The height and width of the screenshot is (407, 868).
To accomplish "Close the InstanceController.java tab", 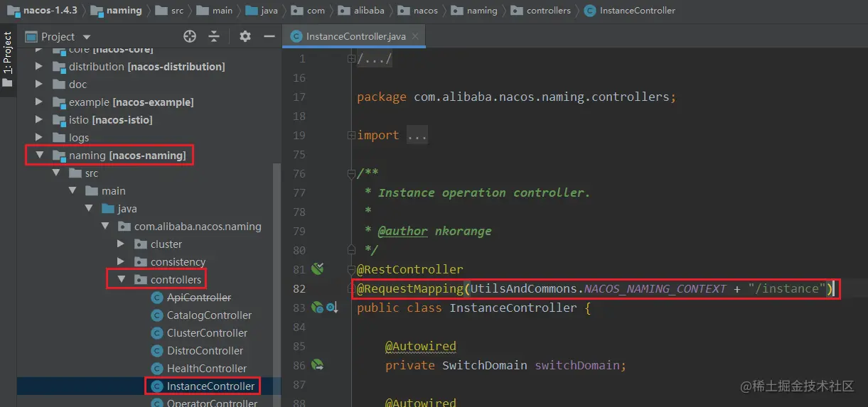I will pyautogui.click(x=415, y=36).
